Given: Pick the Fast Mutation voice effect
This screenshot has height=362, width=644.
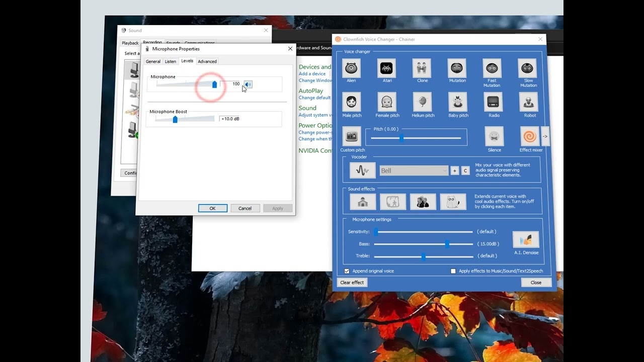Looking at the screenshot, I should [492, 68].
